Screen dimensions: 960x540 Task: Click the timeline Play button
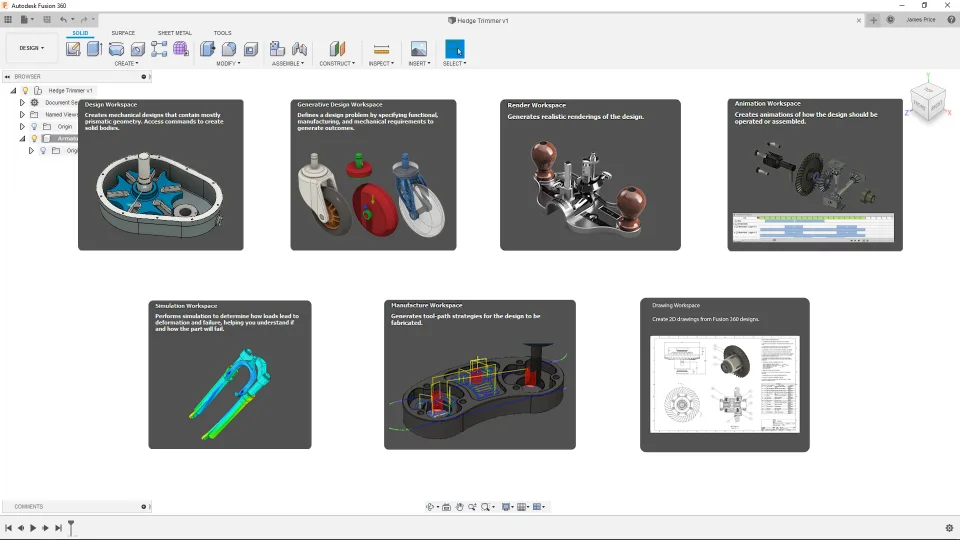click(33, 528)
